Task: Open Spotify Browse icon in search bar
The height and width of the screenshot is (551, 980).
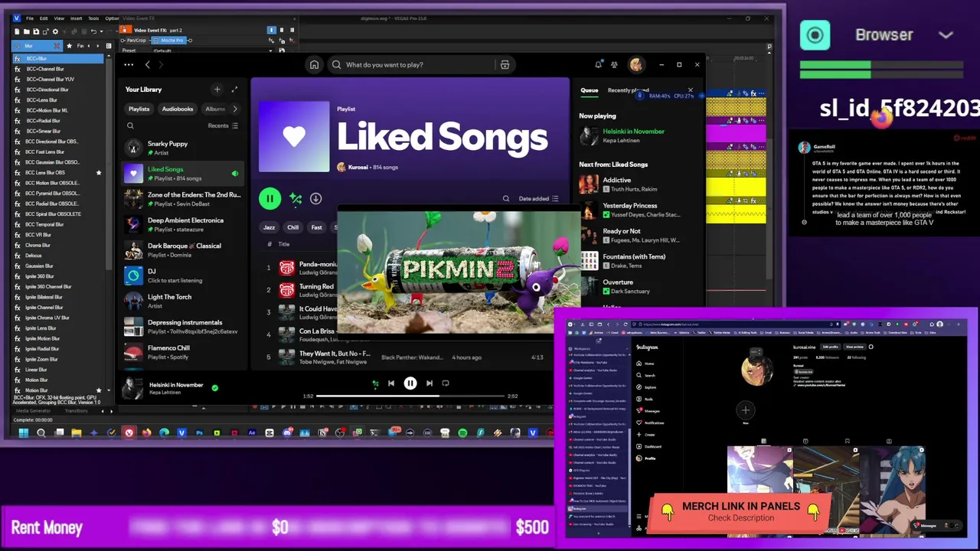Action: tap(505, 65)
